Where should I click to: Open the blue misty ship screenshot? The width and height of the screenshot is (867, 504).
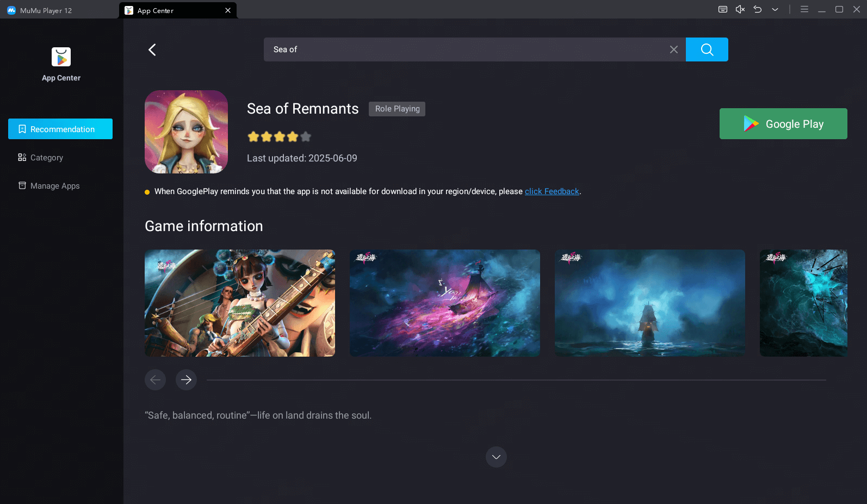tap(650, 303)
